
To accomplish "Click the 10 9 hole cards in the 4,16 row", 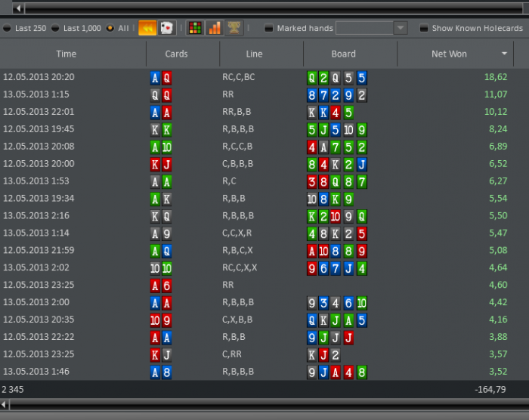I will [161, 320].
